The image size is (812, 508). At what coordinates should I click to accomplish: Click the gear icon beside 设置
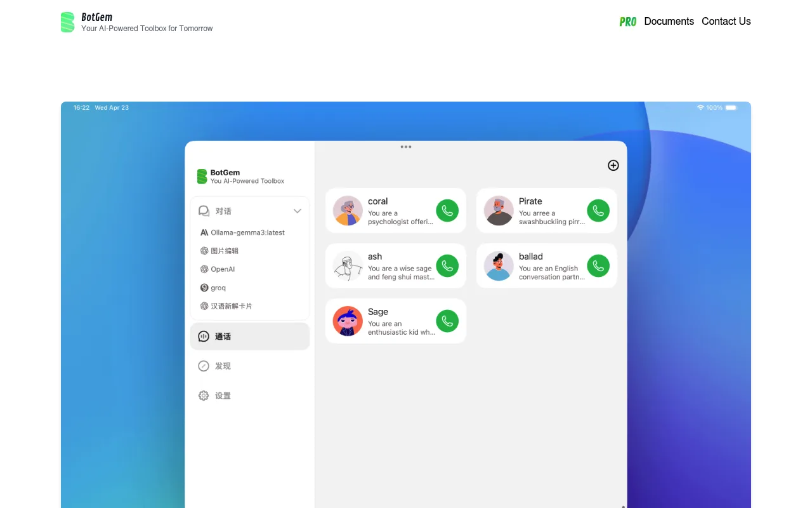click(x=204, y=396)
